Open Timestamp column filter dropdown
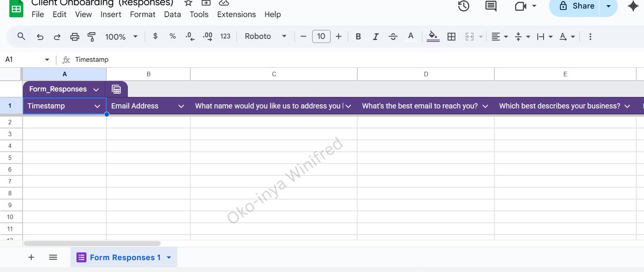The width and height of the screenshot is (644, 272). [98, 106]
